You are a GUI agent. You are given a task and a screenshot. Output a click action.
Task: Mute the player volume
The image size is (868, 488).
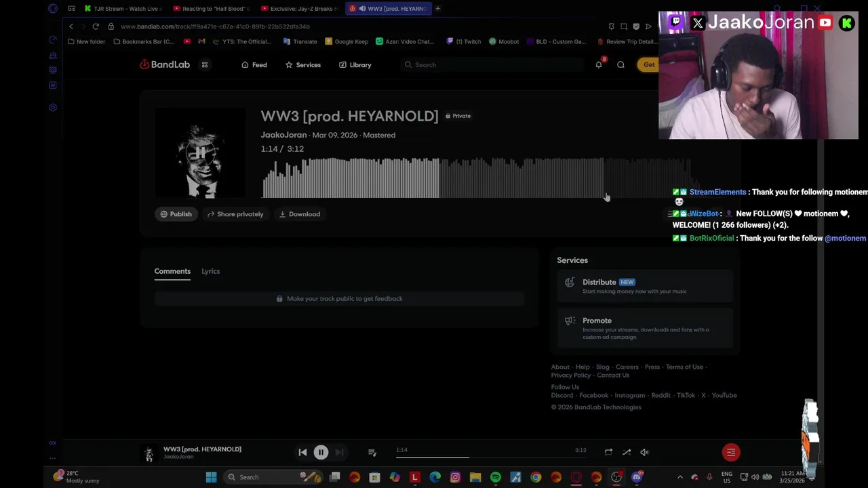pos(644,452)
